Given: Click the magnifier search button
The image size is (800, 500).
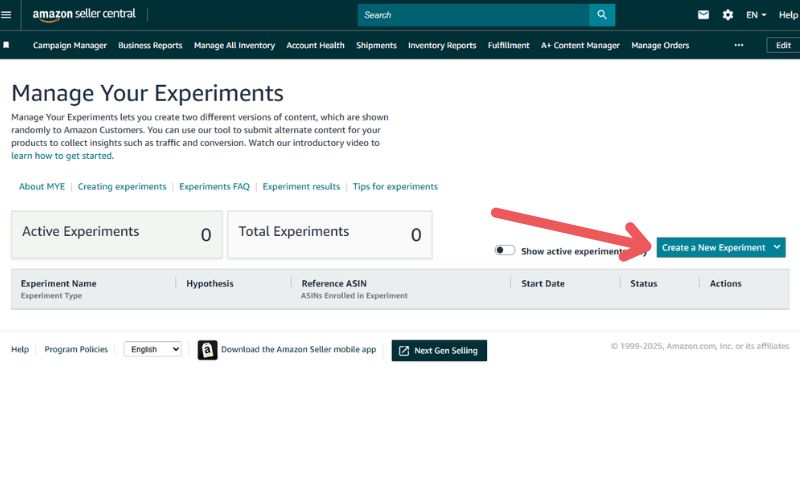Looking at the screenshot, I should [x=602, y=15].
